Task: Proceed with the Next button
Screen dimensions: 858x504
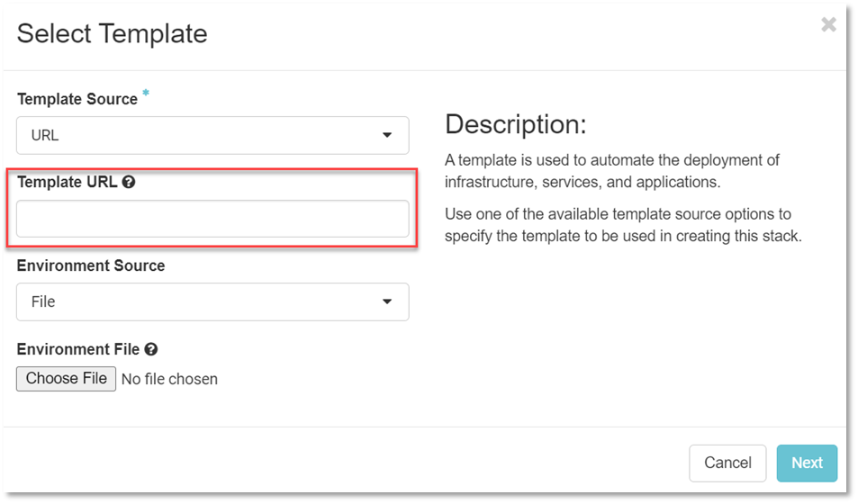Action: 807,463
